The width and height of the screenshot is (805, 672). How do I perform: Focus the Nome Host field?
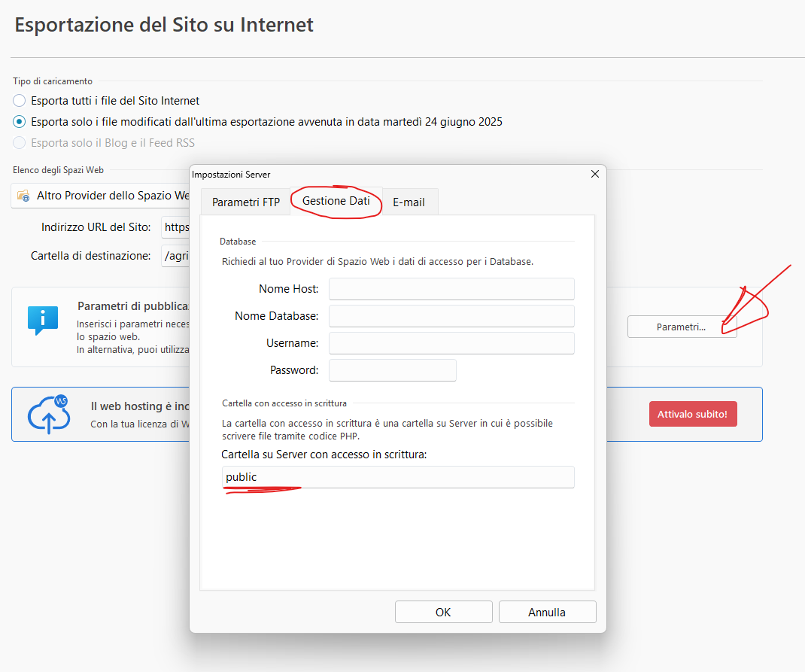tap(451, 289)
